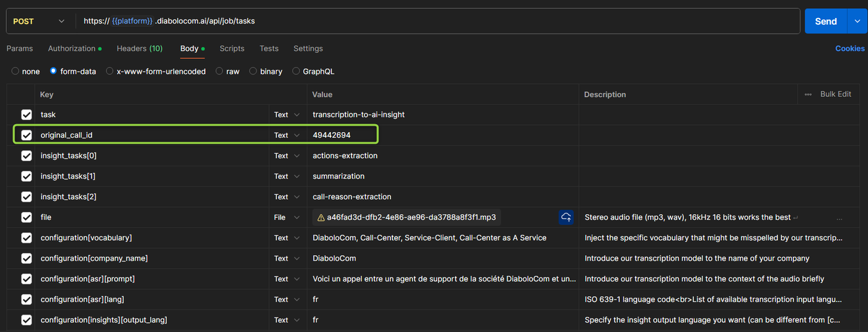The width and height of the screenshot is (868, 332).
Task: Click Bulk Edit in the table header
Action: 835,94
